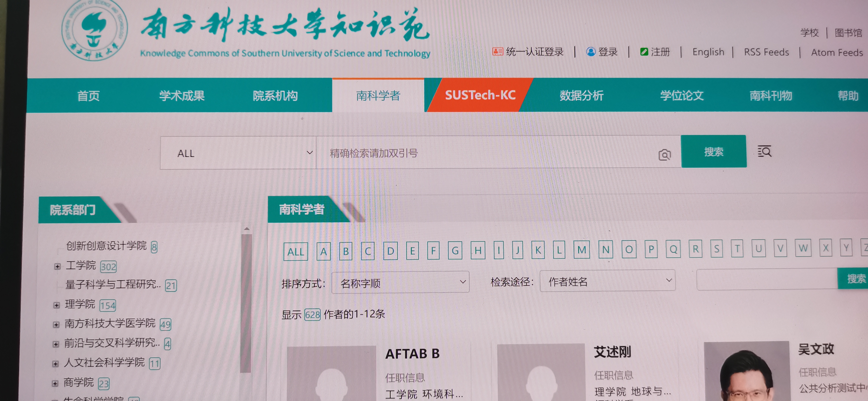
Task: Filter scholars by letter H
Action: point(478,250)
